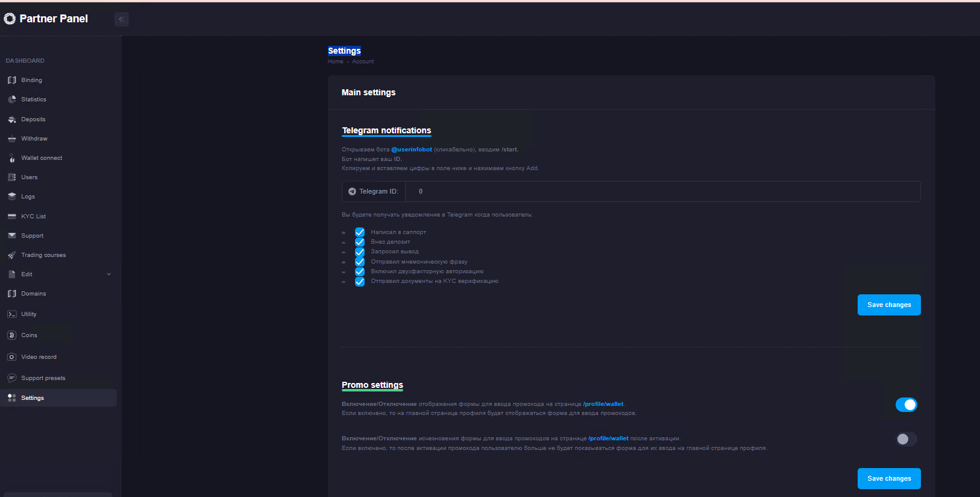This screenshot has height=497, width=980.
Task: Open the @userinfobot link
Action: point(412,150)
